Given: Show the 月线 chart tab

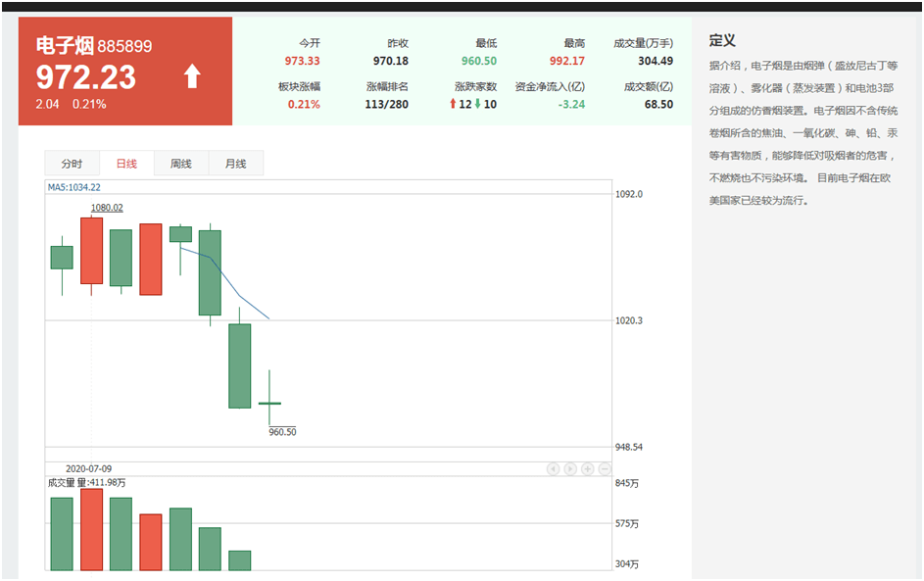Looking at the screenshot, I should (235, 164).
